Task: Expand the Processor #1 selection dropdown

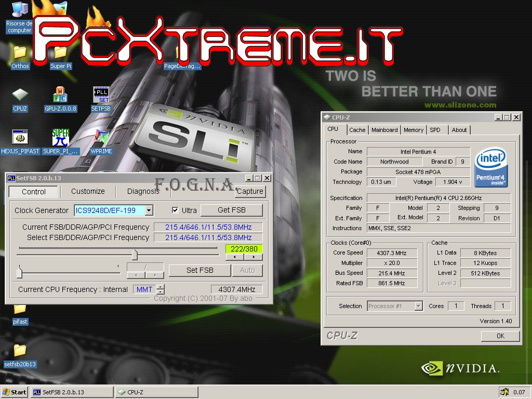Action: 419,306
